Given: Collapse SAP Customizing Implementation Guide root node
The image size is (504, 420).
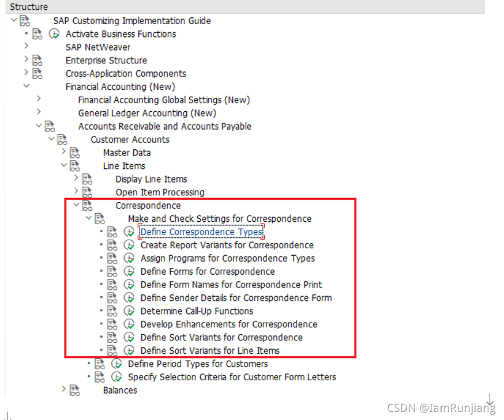Looking at the screenshot, I should [x=14, y=20].
